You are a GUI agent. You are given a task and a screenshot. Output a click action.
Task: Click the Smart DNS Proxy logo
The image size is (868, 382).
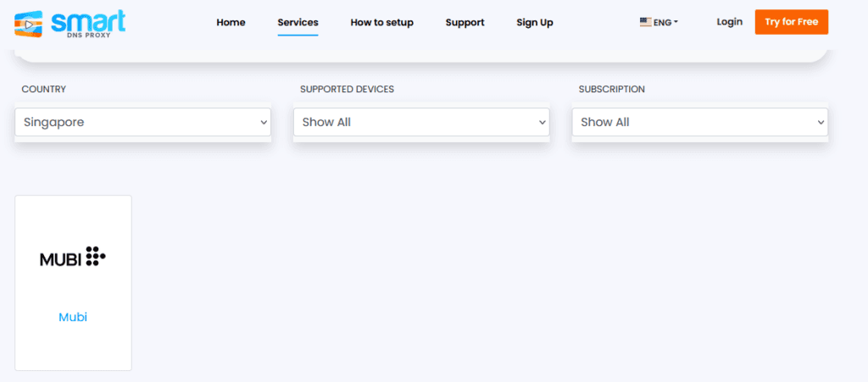point(70,23)
